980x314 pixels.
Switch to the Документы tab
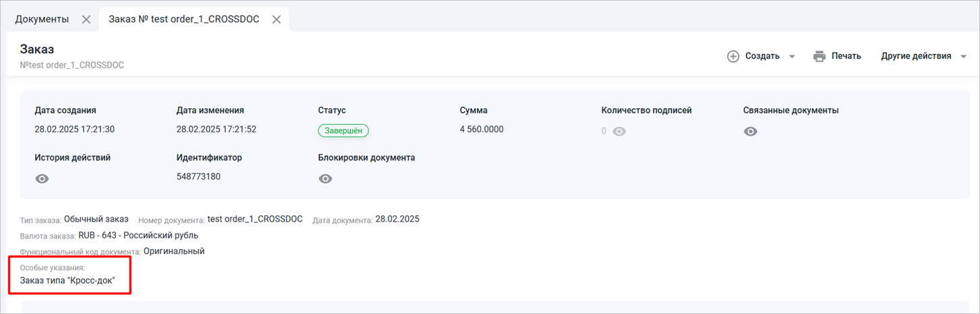click(42, 20)
